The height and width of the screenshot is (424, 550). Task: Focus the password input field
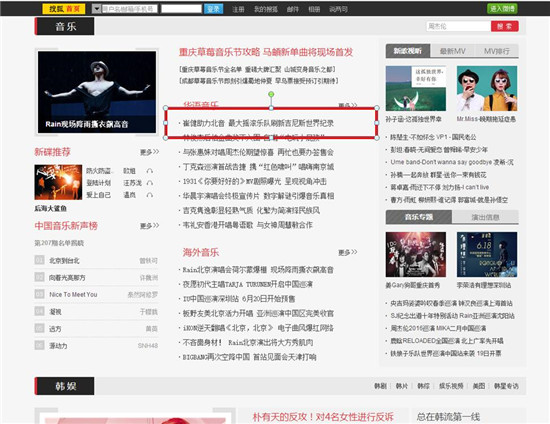(181, 9)
